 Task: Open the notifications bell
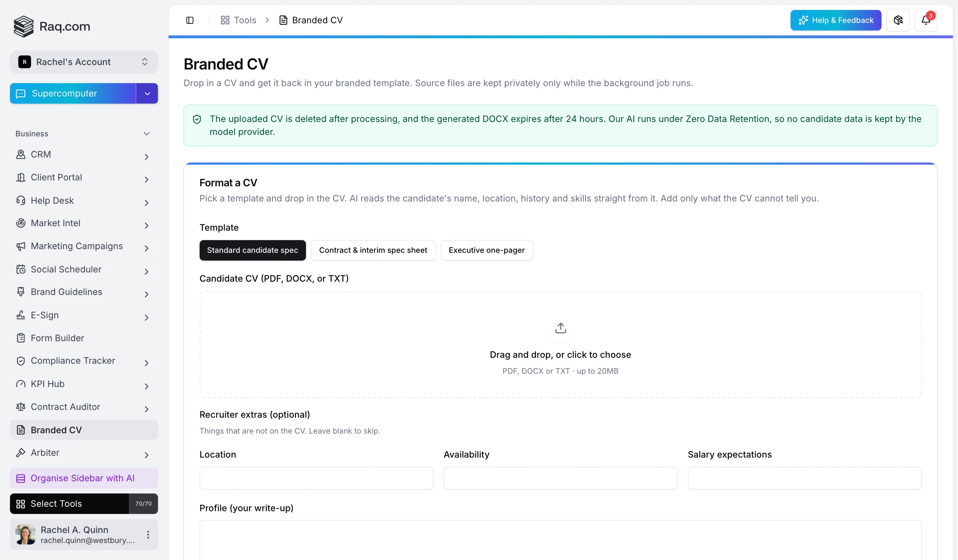[926, 20]
